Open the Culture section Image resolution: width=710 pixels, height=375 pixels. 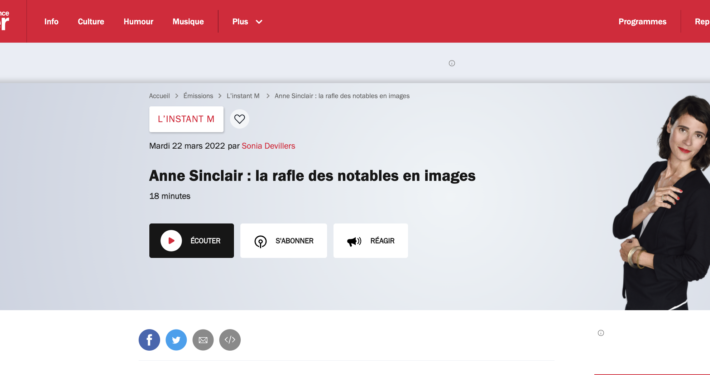pos(91,22)
